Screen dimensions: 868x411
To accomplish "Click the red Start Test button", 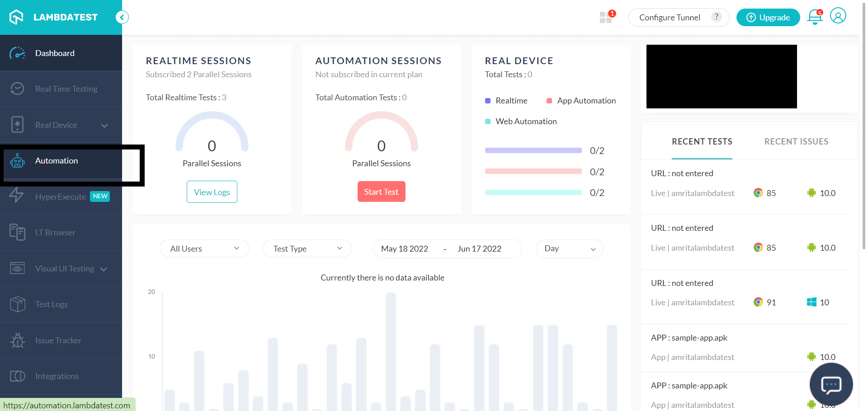I will pos(381,192).
